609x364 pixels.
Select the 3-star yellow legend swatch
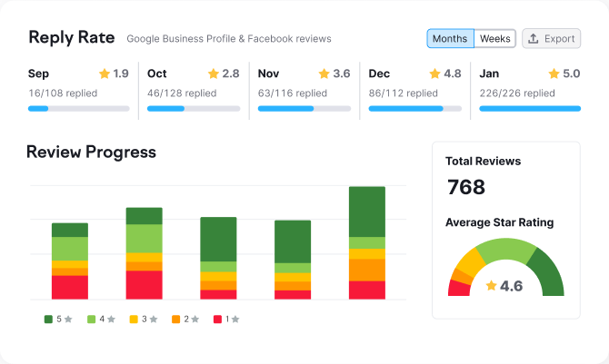click(134, 319)
